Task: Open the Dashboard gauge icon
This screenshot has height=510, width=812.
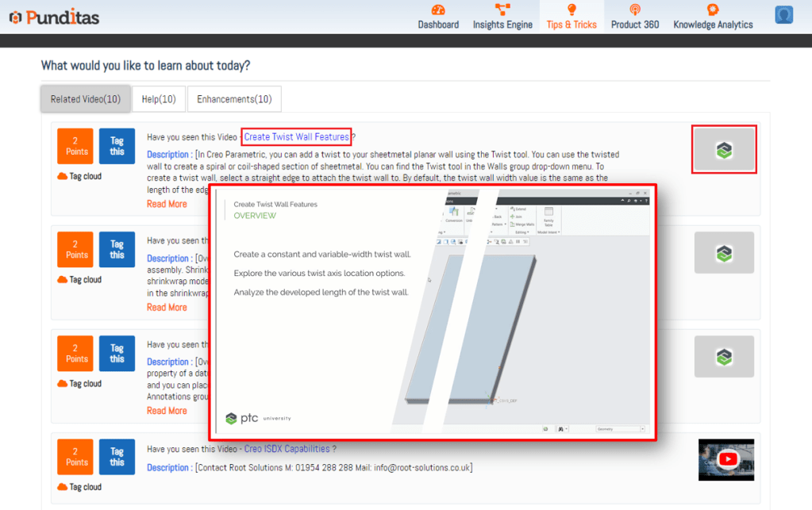Action: click(438, 10)
